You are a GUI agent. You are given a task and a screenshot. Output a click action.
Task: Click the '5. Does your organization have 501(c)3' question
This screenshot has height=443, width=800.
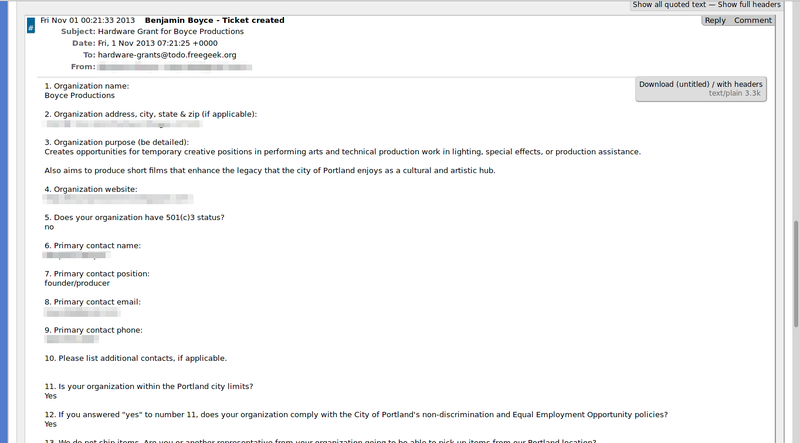pyautogui.click(x=134, y=217)
